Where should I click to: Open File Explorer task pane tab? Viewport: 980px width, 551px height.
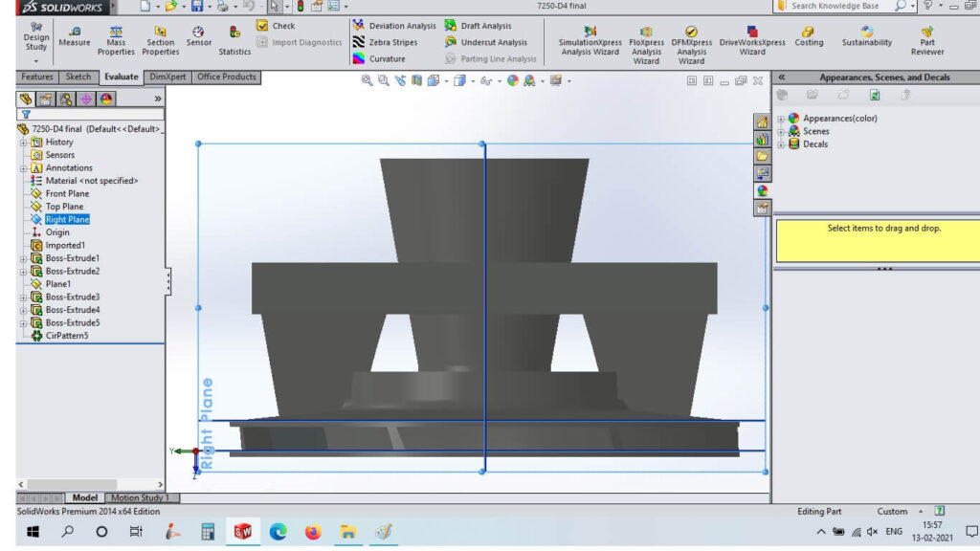[762, 156]
